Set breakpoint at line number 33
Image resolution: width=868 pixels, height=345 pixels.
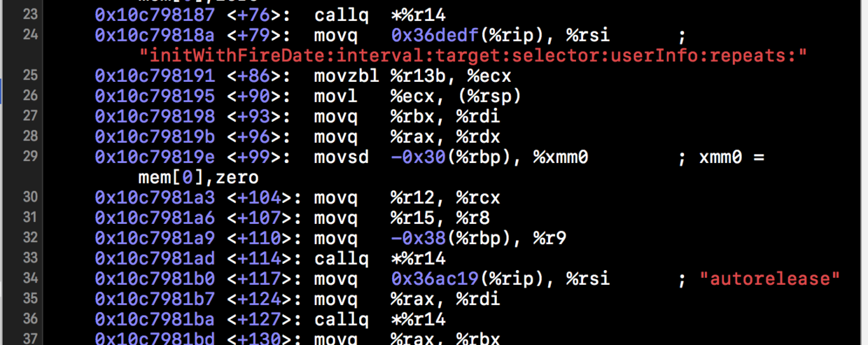click(x=29, y=258)
